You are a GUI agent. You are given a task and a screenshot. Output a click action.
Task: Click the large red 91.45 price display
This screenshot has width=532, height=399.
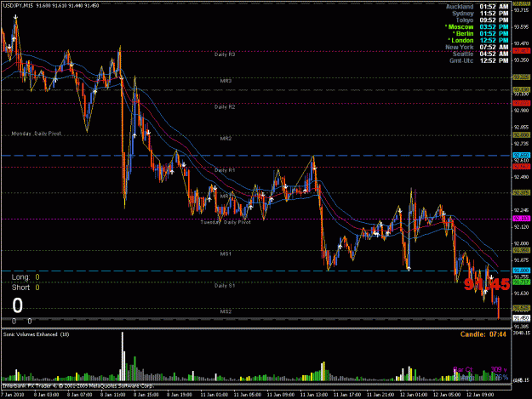[x=487, y=284]
